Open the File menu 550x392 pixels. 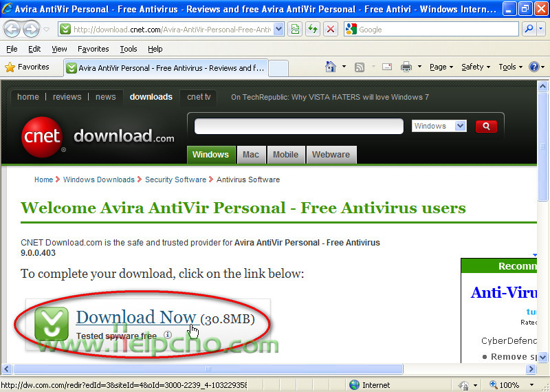click(x=12, y=49)
